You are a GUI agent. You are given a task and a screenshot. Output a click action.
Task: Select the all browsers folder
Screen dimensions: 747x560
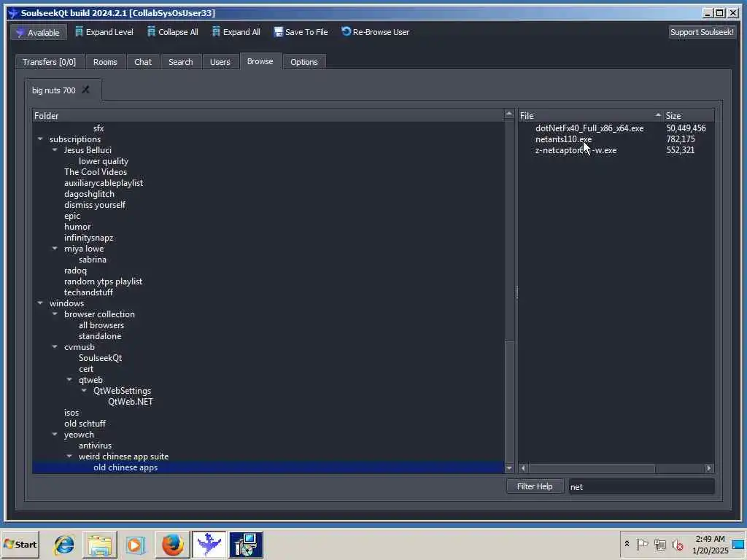101,325
